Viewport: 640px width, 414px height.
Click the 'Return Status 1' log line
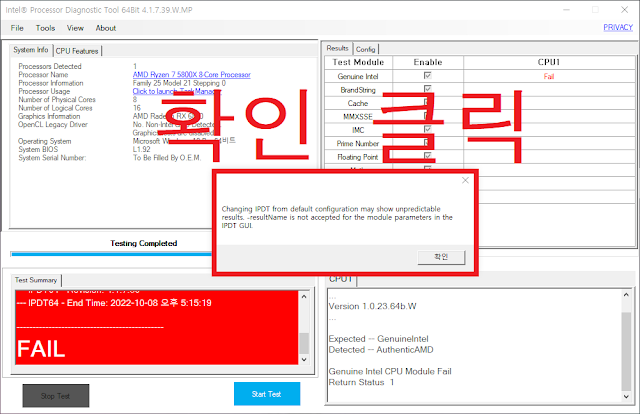click(x=361, y=383)
